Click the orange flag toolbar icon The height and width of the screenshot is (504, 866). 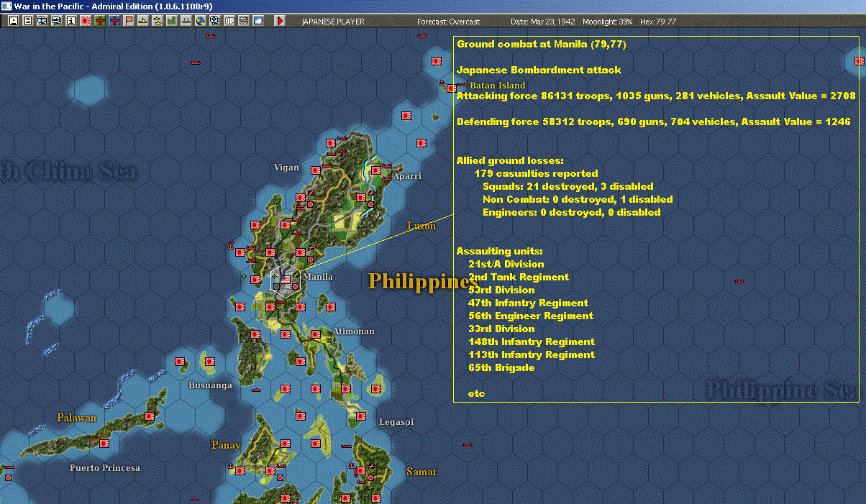(x=129, y=21)
